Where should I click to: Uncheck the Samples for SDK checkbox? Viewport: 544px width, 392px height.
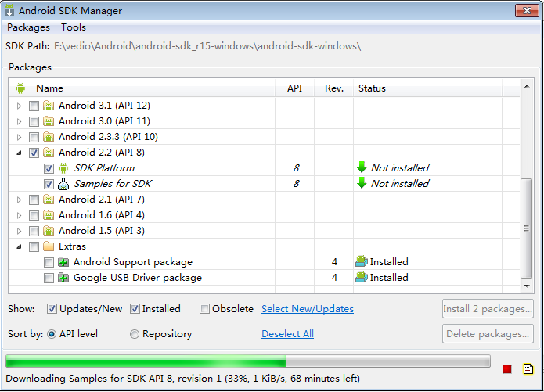pos(49,184)
